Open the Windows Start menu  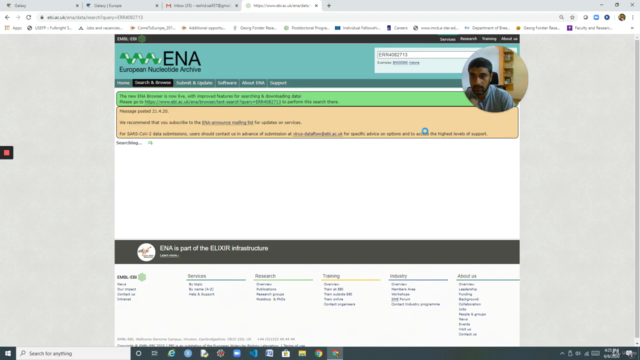[8, 353]
